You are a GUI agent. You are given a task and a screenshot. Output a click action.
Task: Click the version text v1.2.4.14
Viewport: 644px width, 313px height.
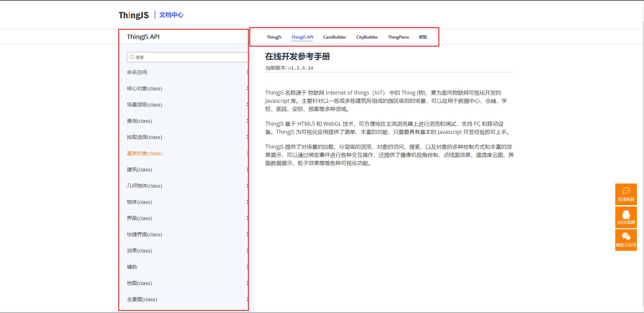(301, 68)
